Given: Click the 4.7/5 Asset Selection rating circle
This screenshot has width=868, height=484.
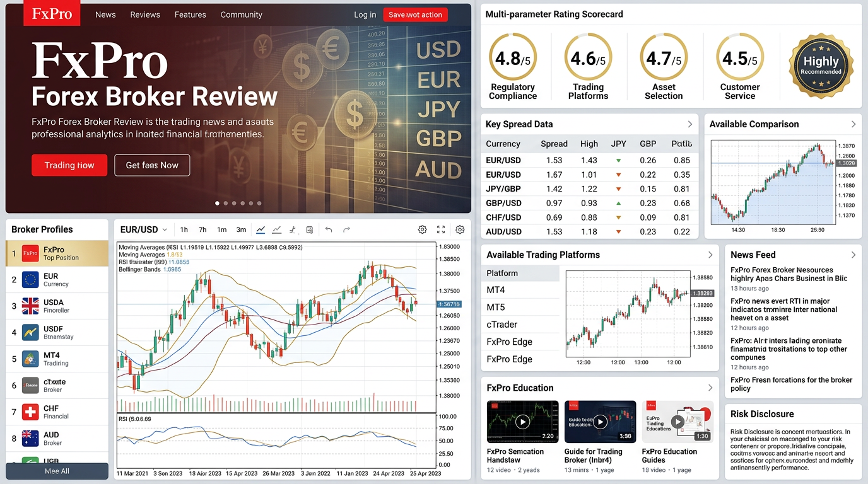Looking at the screenshot, I should click(664, 58).
